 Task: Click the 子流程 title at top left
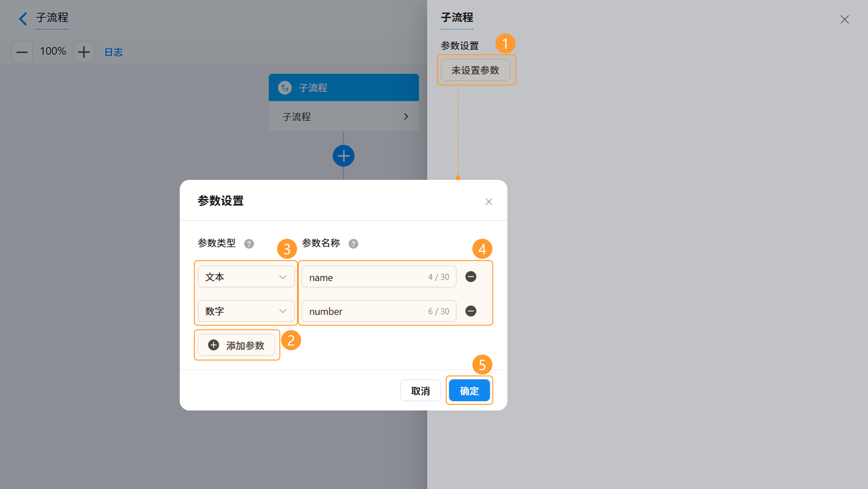pyautogui.click(x=52, y=18)
